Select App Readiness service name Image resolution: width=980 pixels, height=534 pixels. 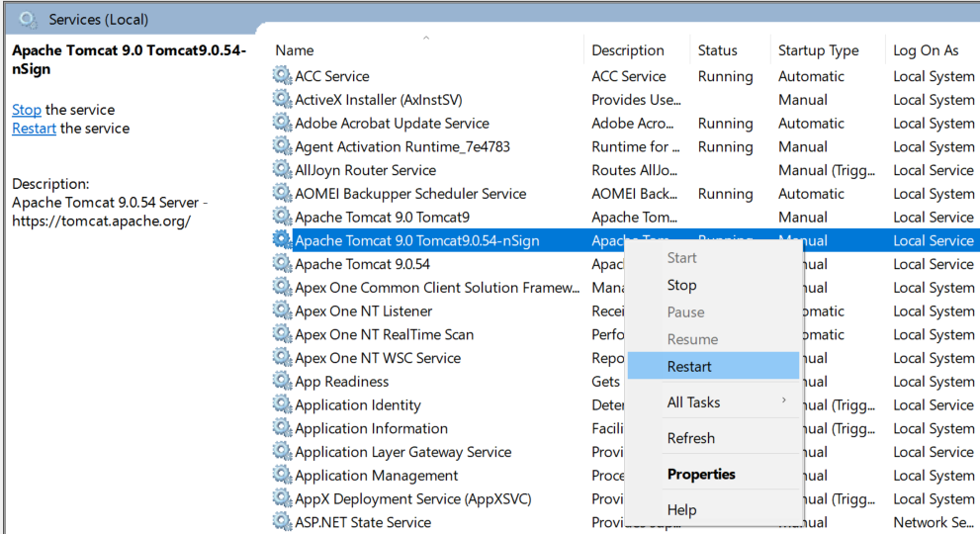[x=342, y=382]
